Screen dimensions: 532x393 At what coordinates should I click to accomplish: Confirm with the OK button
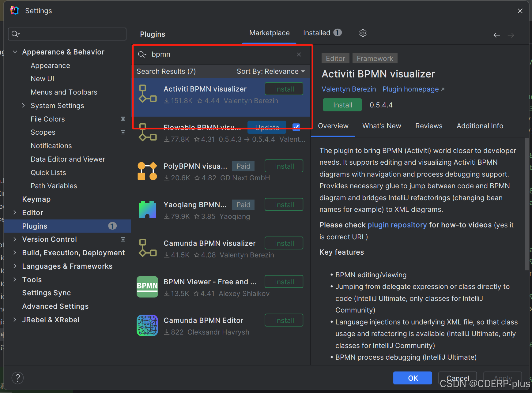[413, 378]
